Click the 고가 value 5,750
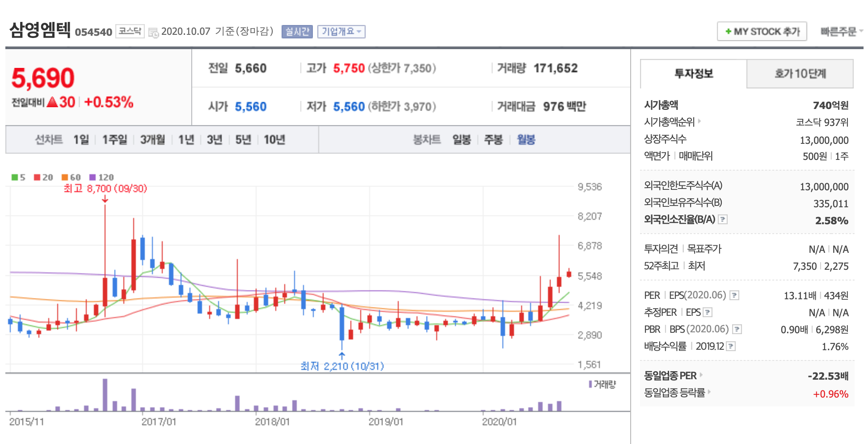The width and height of the screenshot is (868, 444). tap(349, 68)
